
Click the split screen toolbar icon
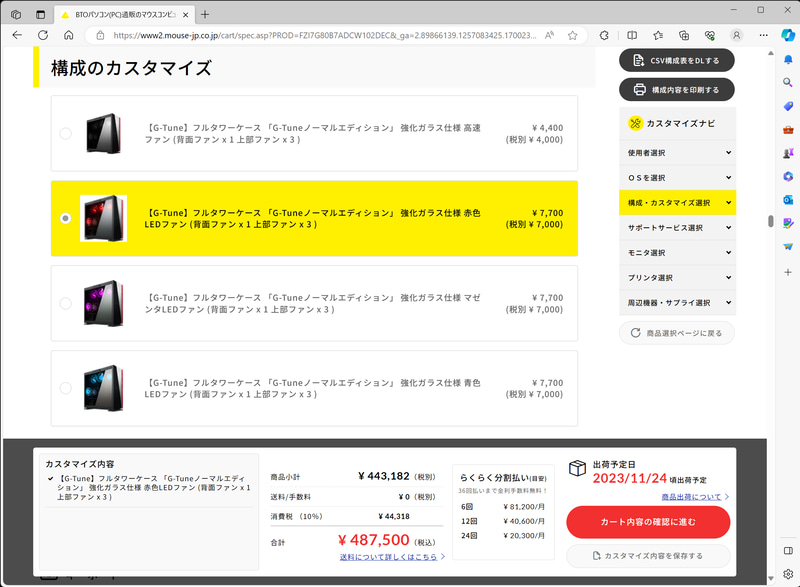click(x=633, y=36)
